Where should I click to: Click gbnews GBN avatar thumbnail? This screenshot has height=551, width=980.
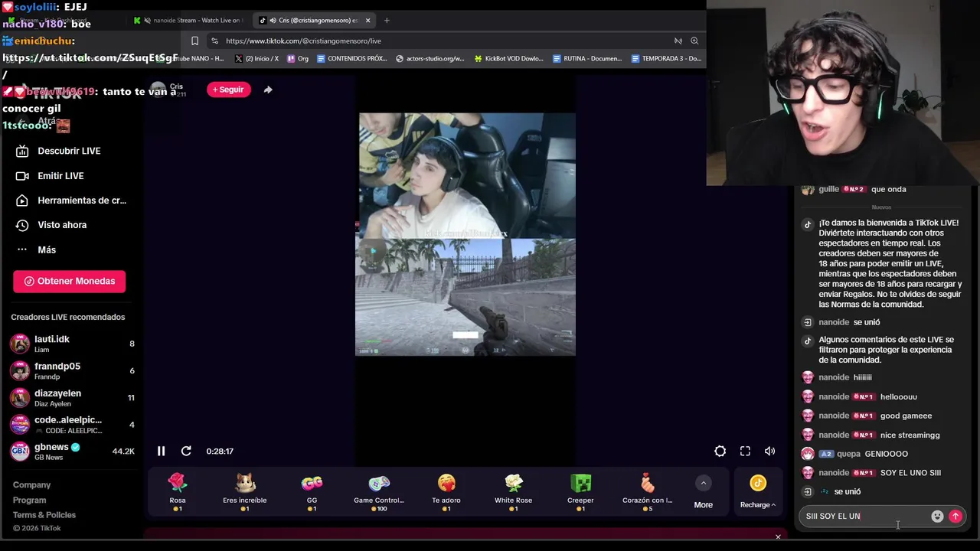coord(20,451)
